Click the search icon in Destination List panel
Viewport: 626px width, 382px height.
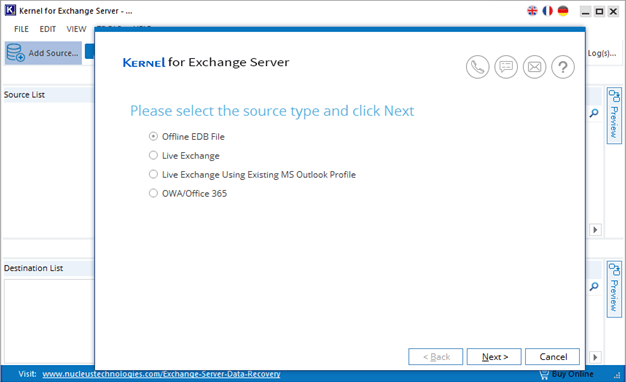coord(594,287)
